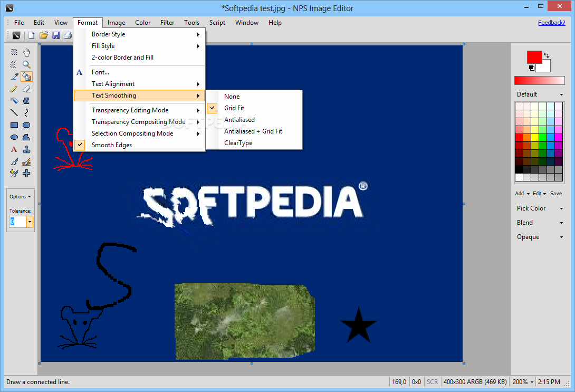Select the eraser tool

pyautogui.click(x=26, y=89)
